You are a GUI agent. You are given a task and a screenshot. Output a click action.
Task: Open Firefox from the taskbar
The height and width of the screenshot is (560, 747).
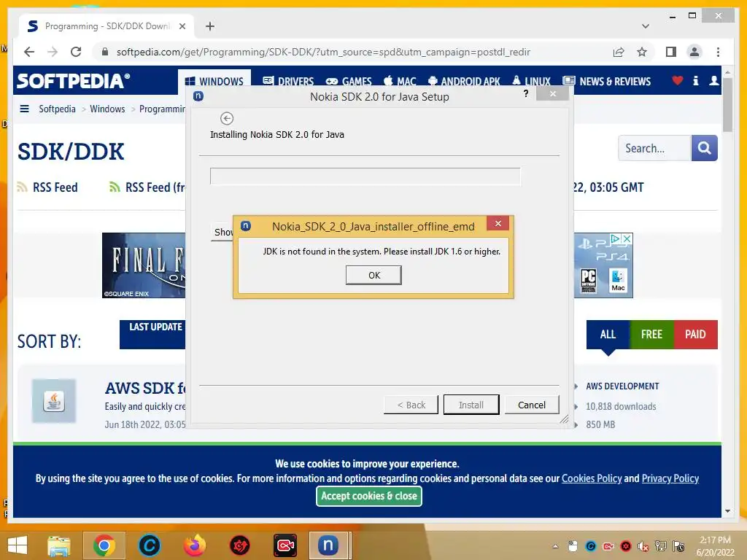coord(195,545)
